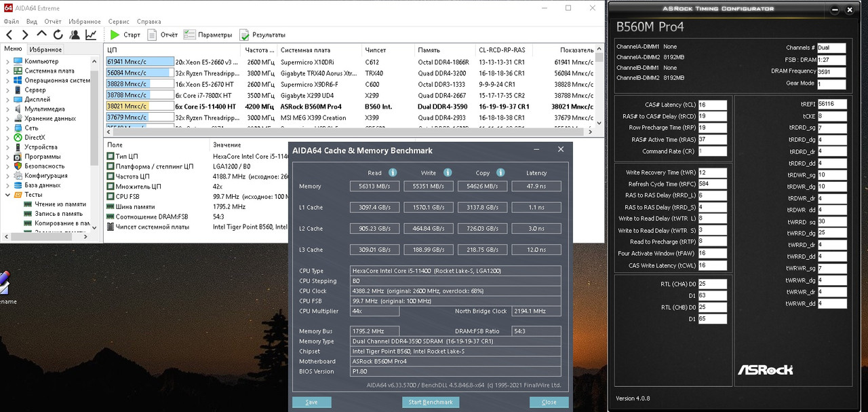
Task: Switch to the Избранное sidebar tab
Action: click(x=45, y=50)
